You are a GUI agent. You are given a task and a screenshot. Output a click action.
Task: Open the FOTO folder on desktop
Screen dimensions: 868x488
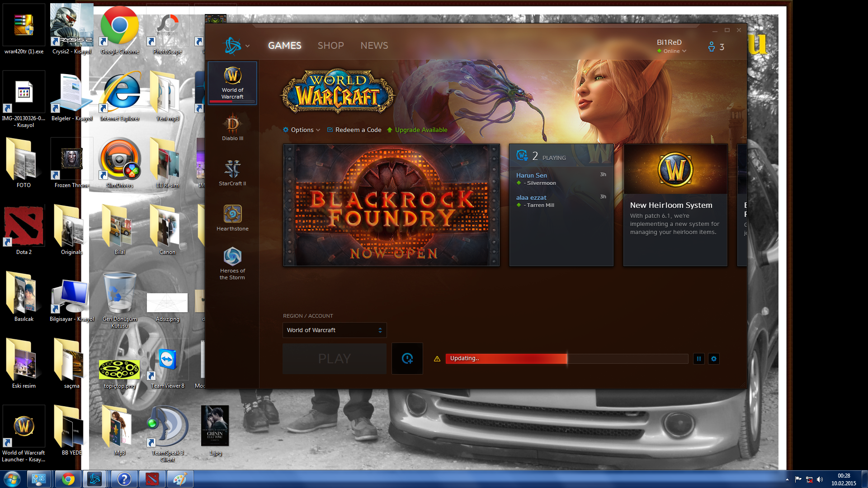pyautogui.click(x=24, y=164)
